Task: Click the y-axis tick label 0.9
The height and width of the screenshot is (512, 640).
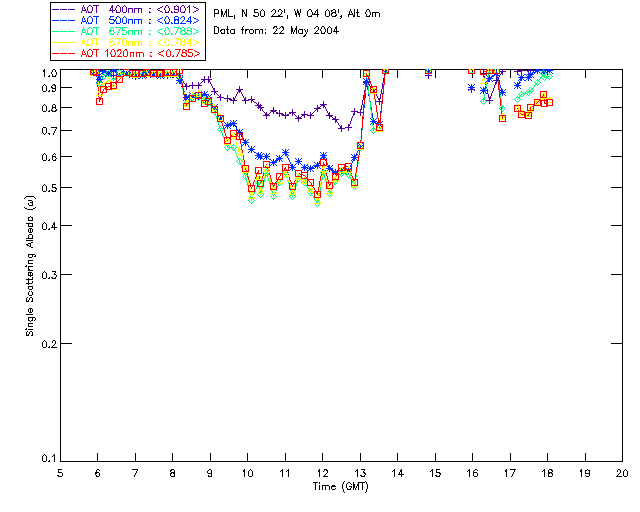Action: [x=49, y=88]
